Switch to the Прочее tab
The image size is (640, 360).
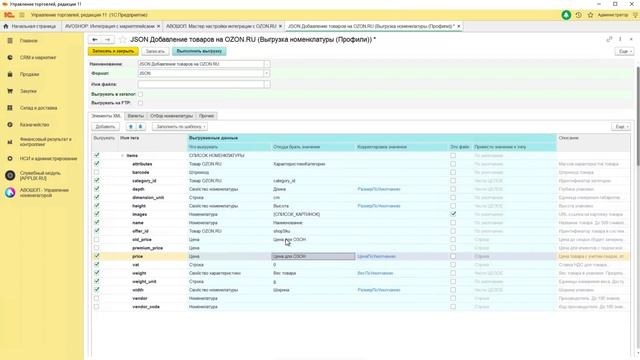click(207, 116)
